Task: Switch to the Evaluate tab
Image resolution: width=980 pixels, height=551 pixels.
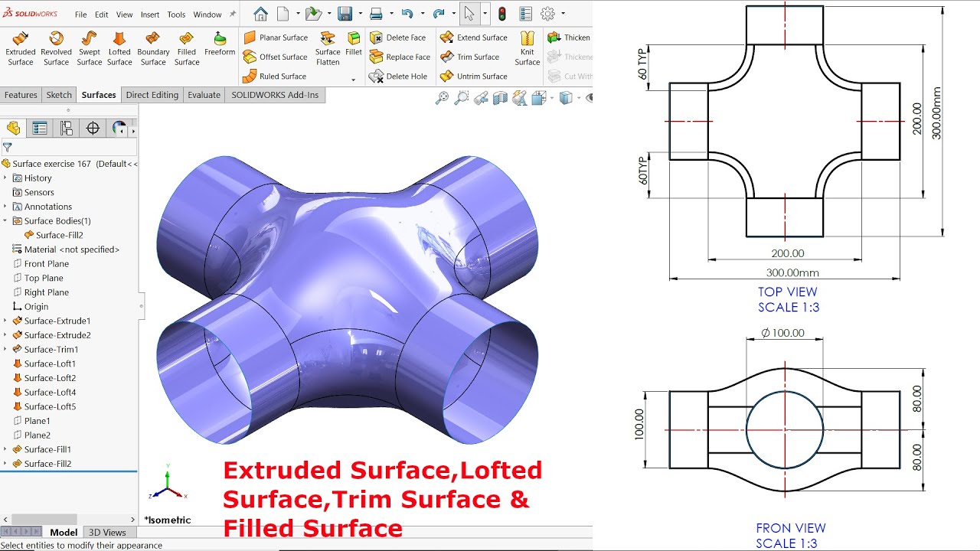Action: (x=204, y=95)
